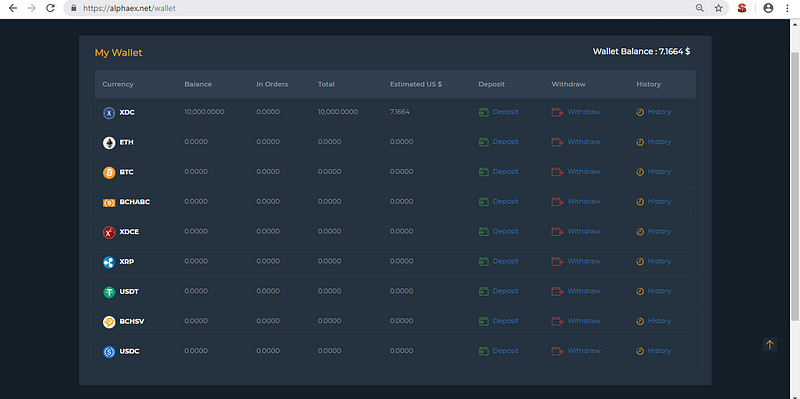Open the History link for BCHSV
The image size is (800, 399).
(x=659, y=321)
